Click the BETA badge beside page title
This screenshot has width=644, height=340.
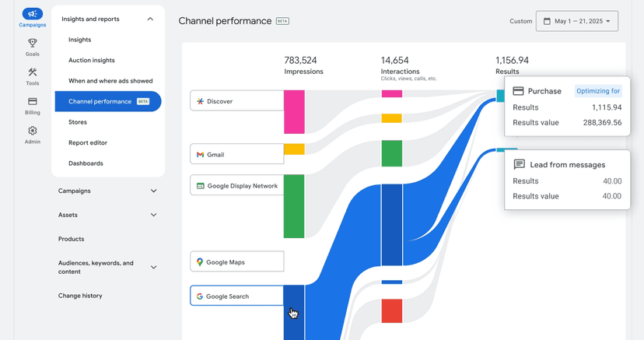click(282, 21)
